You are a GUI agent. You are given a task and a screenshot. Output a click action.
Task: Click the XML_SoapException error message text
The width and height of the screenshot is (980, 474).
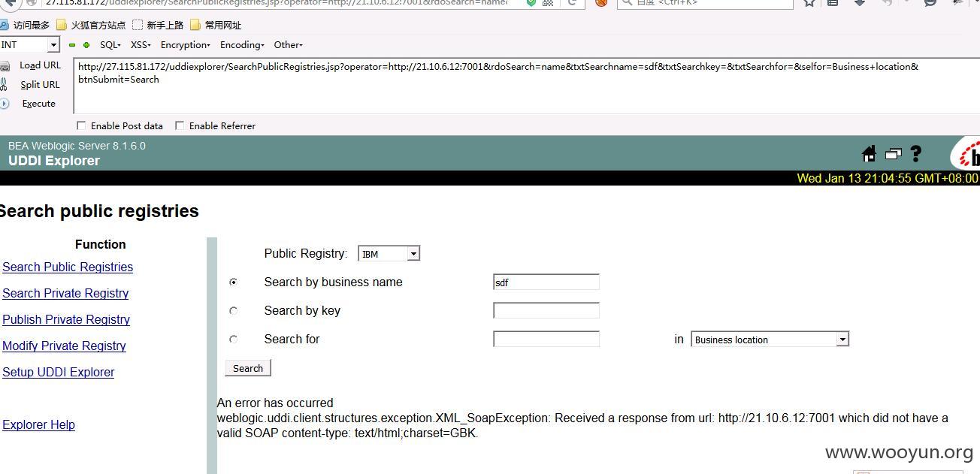click(582, 426)
